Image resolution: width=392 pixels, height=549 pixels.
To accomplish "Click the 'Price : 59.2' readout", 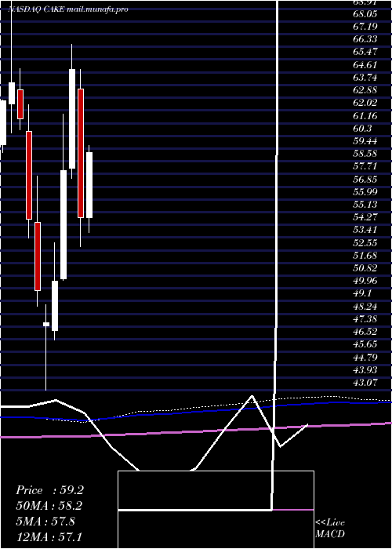I will pos(49,490).
